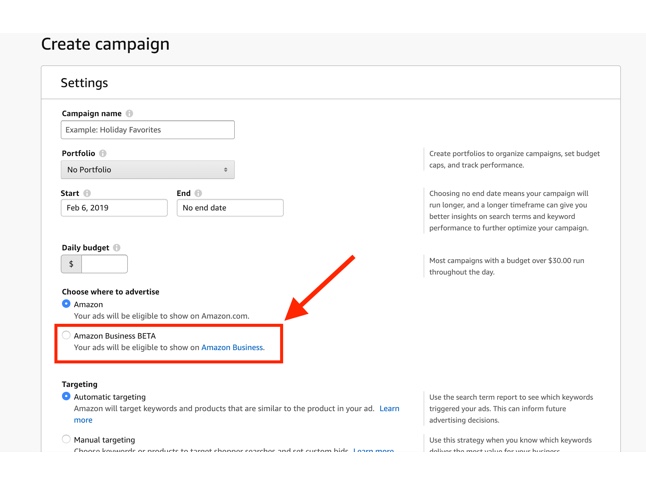
Task: Select the Amazon Business BETA option
Action: 66,336
